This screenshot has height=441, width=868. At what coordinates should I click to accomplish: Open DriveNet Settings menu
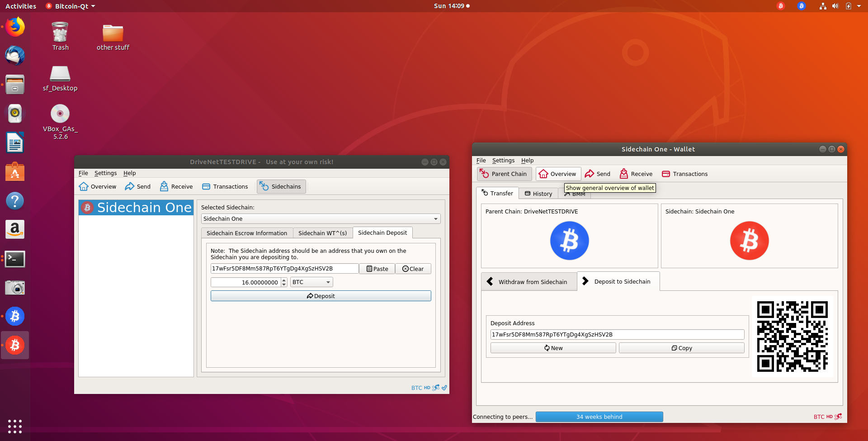pyautogui.click(x=105, y=173)
